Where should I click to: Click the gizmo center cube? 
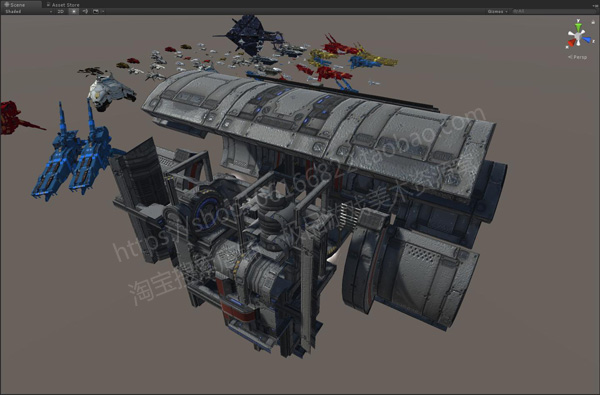pos(578,37)
